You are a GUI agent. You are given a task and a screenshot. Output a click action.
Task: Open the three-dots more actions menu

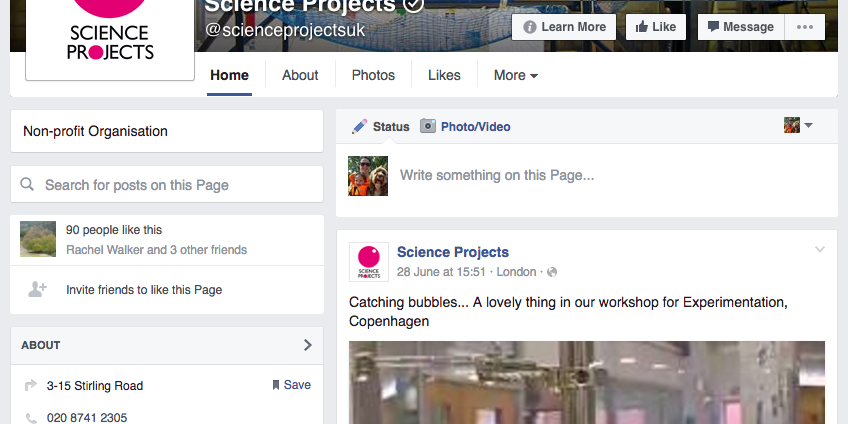[x=805, y=27]
